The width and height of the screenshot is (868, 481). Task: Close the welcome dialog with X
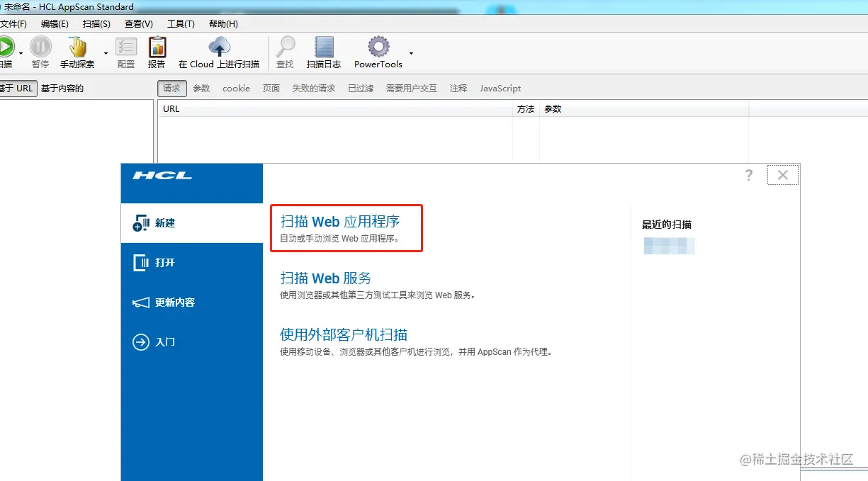783,175
